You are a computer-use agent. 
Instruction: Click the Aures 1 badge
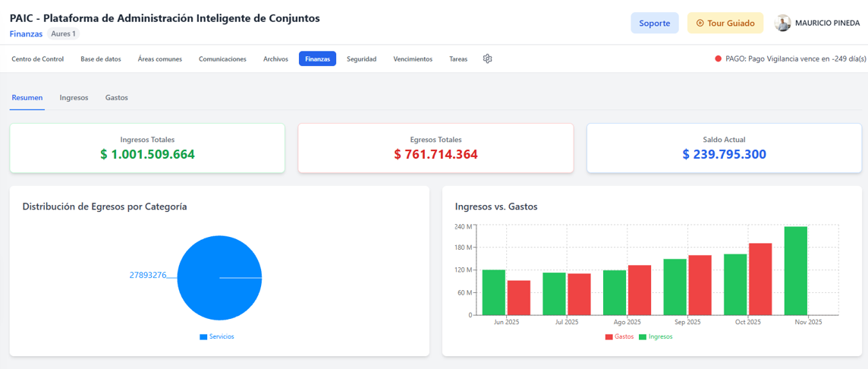click(63, 34)
